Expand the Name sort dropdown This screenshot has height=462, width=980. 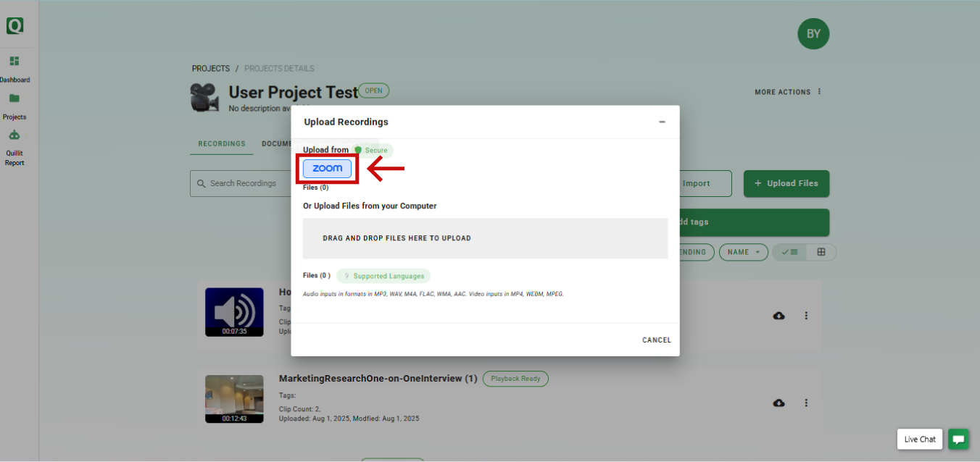coord(743,252)
